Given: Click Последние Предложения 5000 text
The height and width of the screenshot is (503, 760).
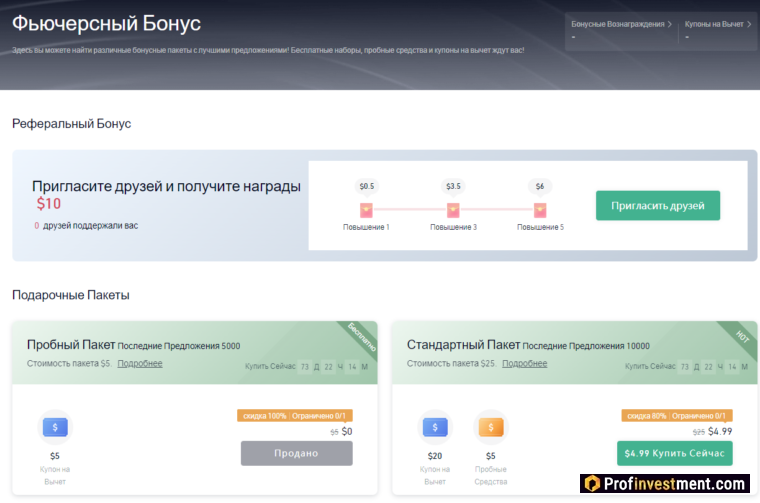Looking at the screenshot, I should click(x=179, y=346).
